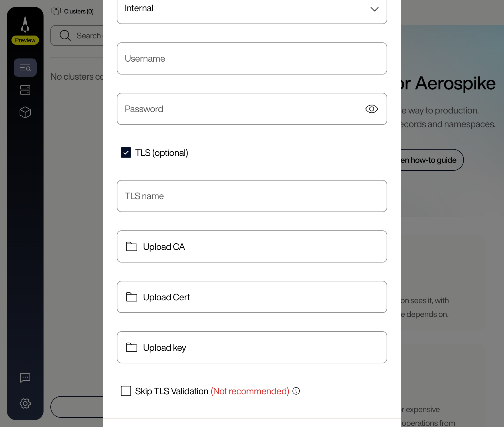Click the Upload key button
The image size is (504, 427).
pos(252,347)
